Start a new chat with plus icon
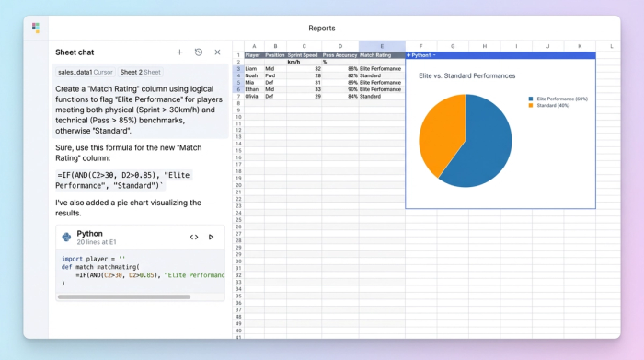The image size is (644, 360). [x=179, y=52]
